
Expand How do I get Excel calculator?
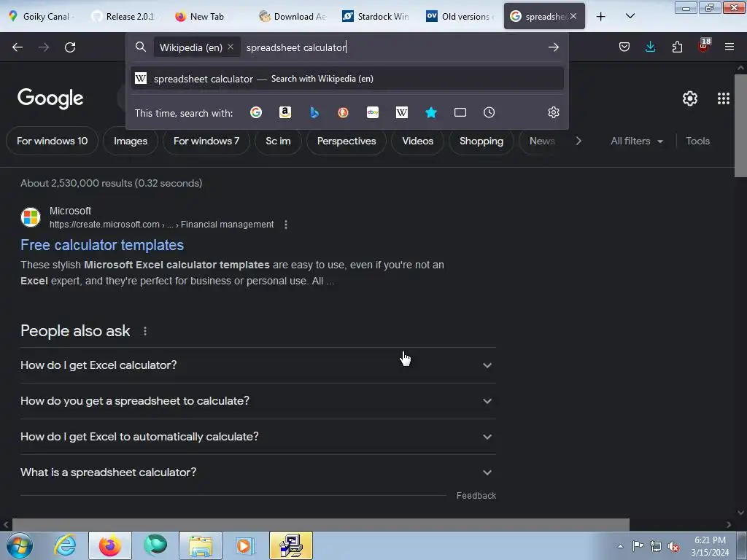coord(258,365)
